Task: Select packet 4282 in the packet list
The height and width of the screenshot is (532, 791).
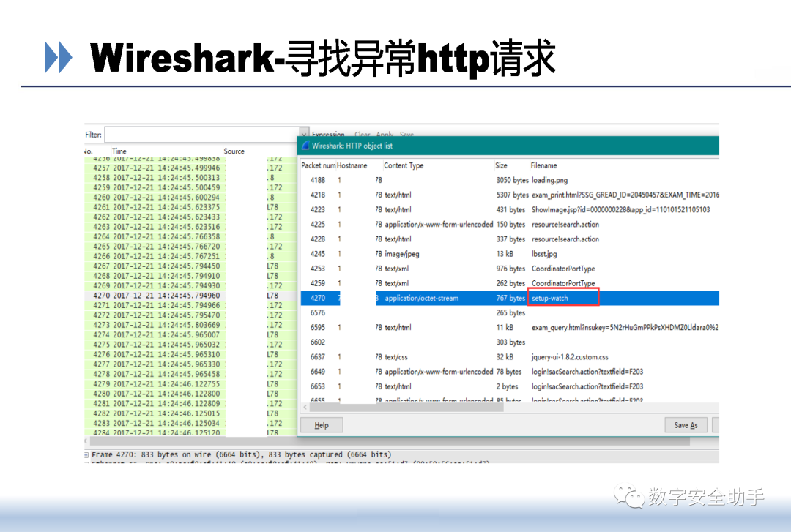Action: (x=190, y=413)
